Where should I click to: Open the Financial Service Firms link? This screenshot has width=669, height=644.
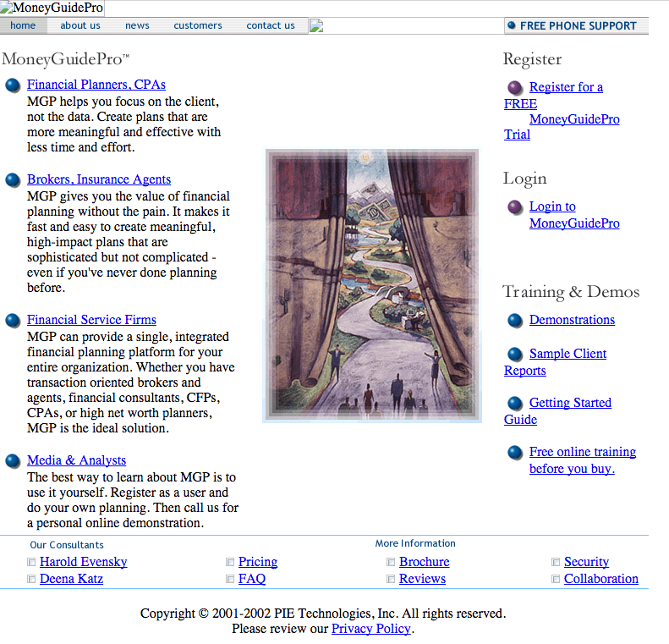[x=91, y=320]
